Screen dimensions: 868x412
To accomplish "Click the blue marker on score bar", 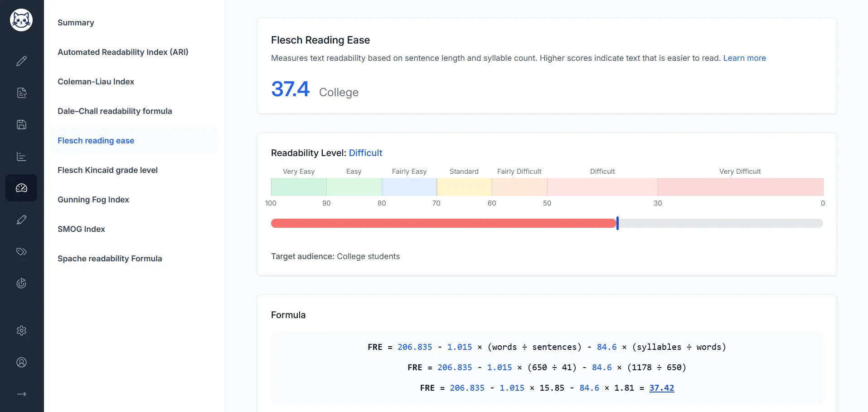I will pyautogui.click(x=617, y=223).
